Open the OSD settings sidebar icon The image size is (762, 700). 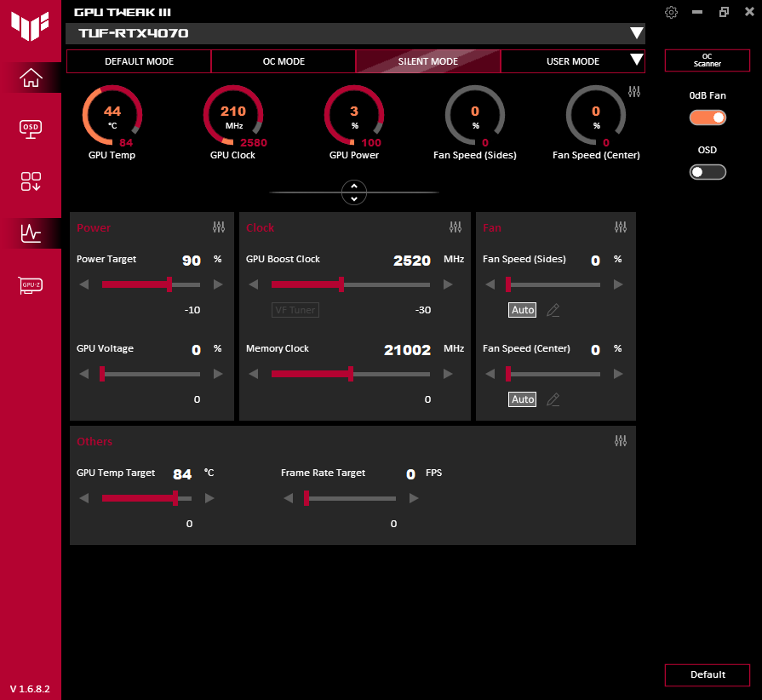pos(31,129)
